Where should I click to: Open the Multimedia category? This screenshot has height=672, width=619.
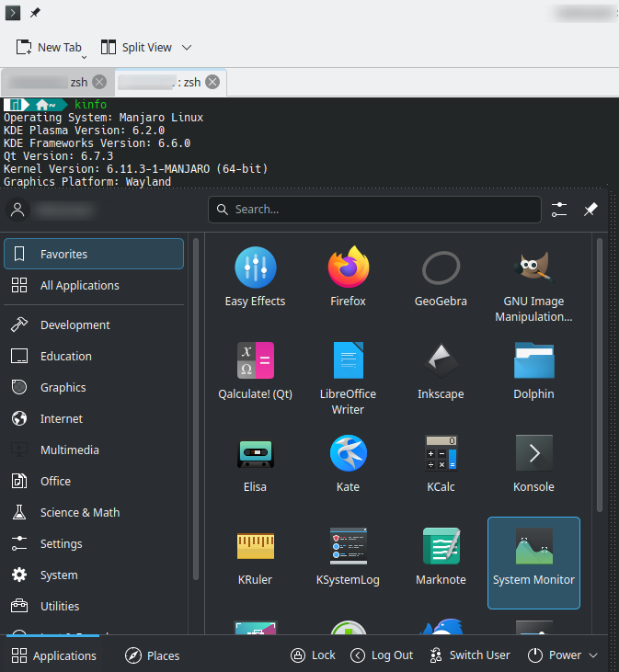pos(94,450)
